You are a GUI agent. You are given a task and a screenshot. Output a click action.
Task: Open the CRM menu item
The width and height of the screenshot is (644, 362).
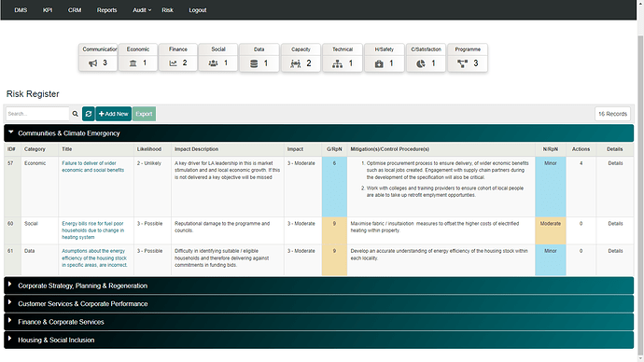[75, 10]
